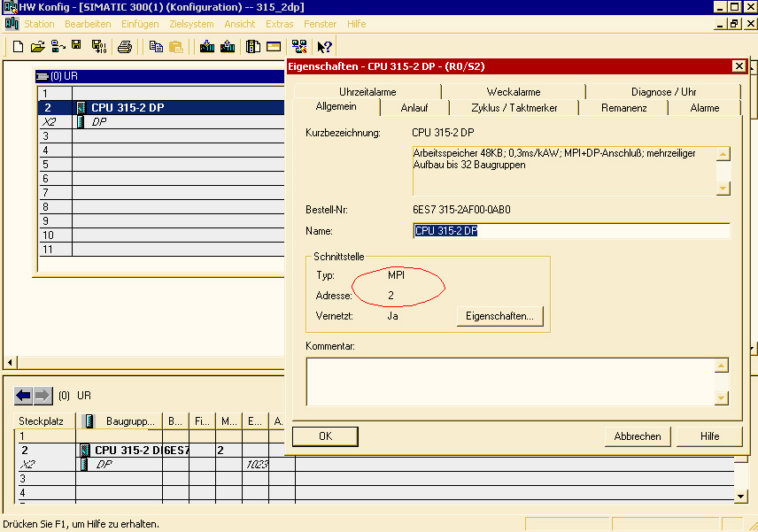Open the Ansicht menu

(239, 24)
